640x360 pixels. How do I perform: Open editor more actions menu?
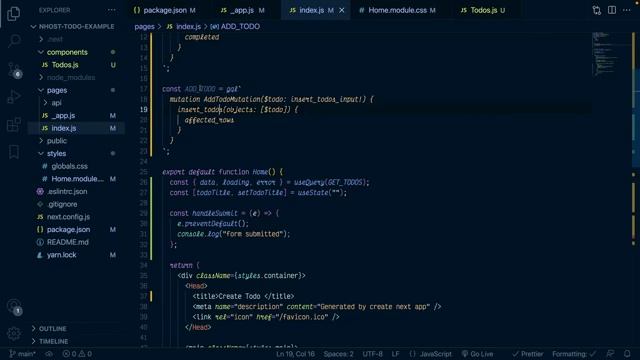[627, 10]
